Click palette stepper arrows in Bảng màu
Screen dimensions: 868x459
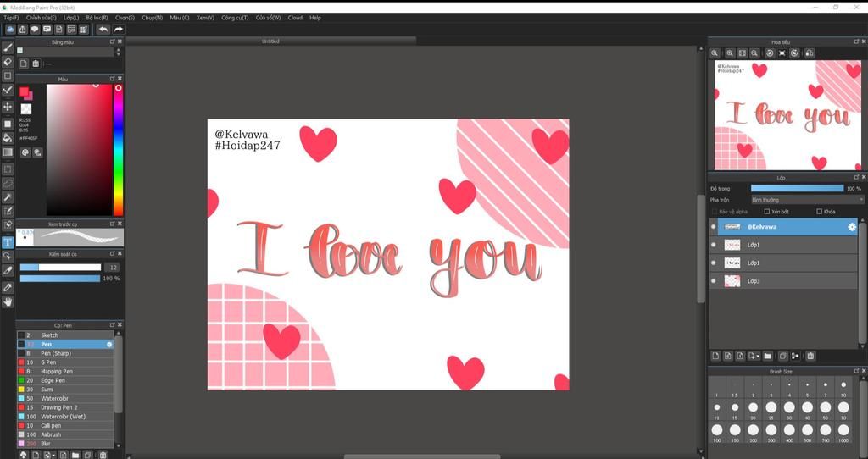coord(117,52)
